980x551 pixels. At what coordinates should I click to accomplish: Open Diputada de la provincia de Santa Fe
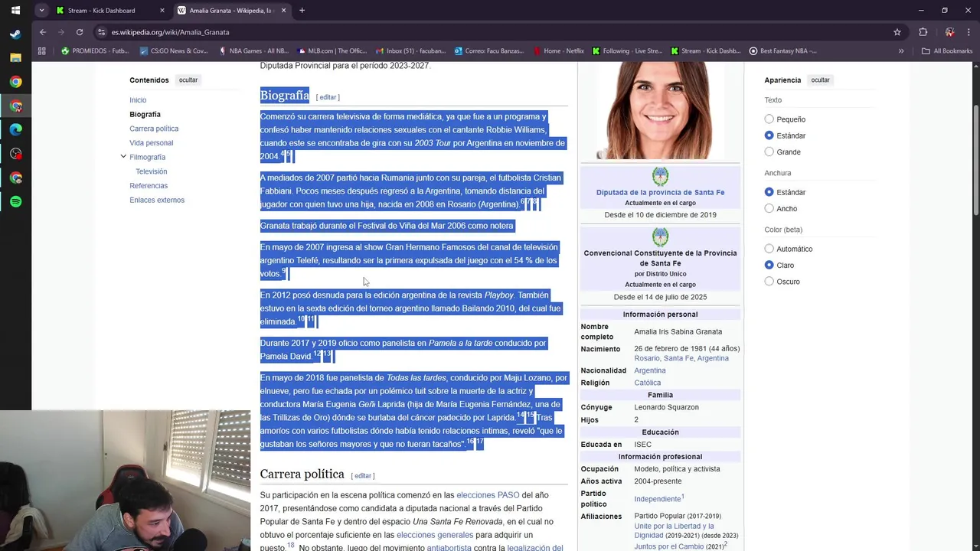tap(660, 192)
